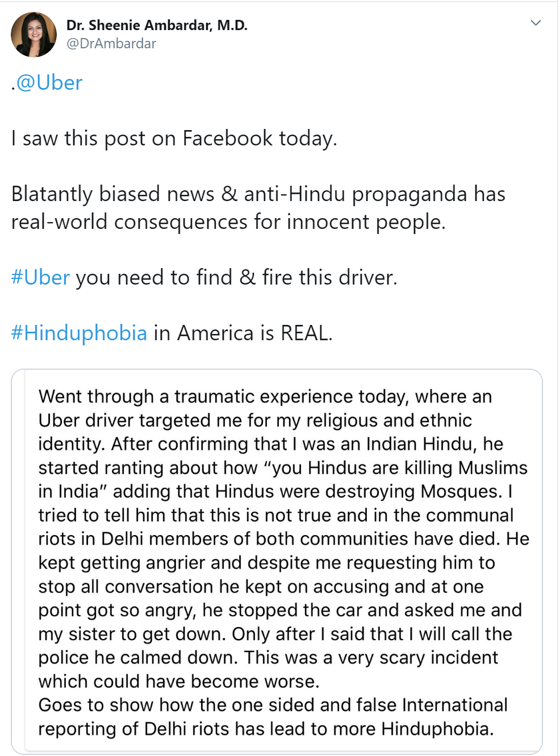Click the line "Went through a traumatic experience today"
This screenshot has width=560, height=756.
(x=265, y=396)
